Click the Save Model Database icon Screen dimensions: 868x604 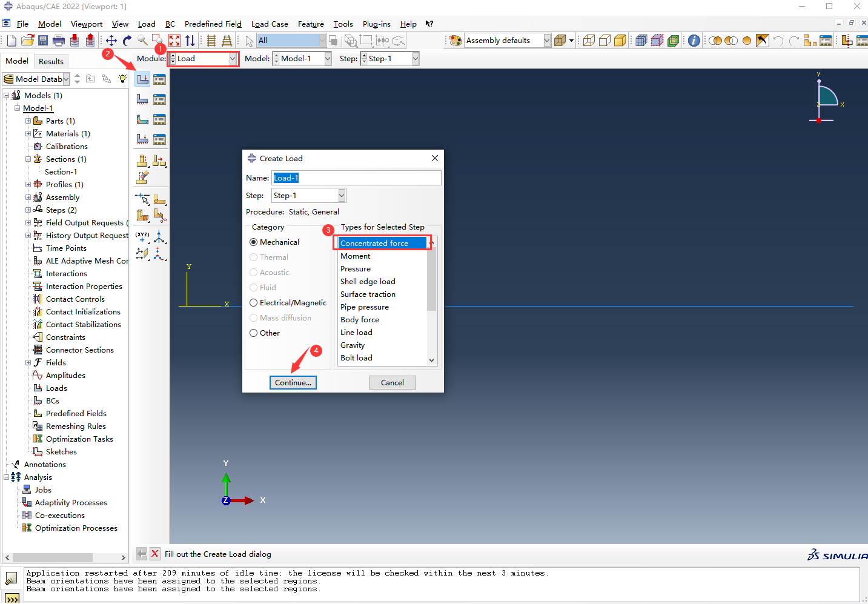(43, 41)
